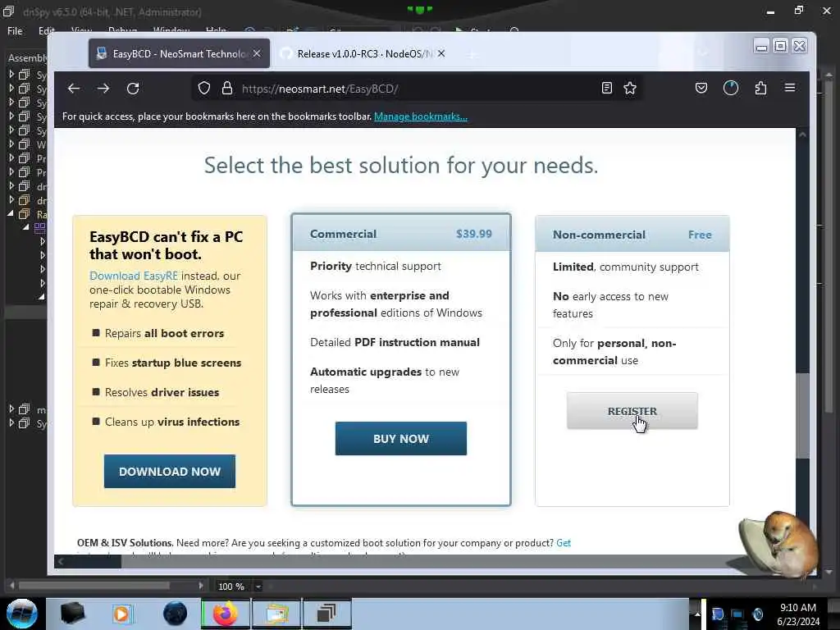Viewport: 840px width, 630px height.
Task: Select the 'Select the best solution' headline
Action: point(400,165)
